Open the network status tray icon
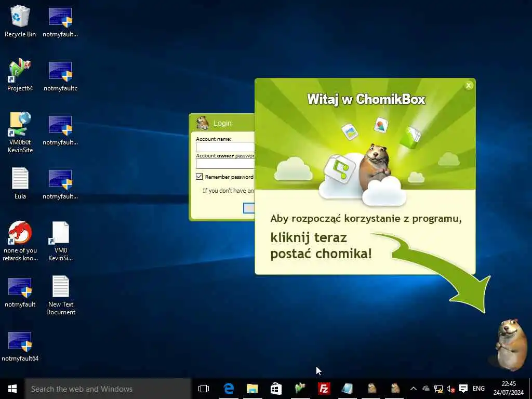 (x=438, y=389)
